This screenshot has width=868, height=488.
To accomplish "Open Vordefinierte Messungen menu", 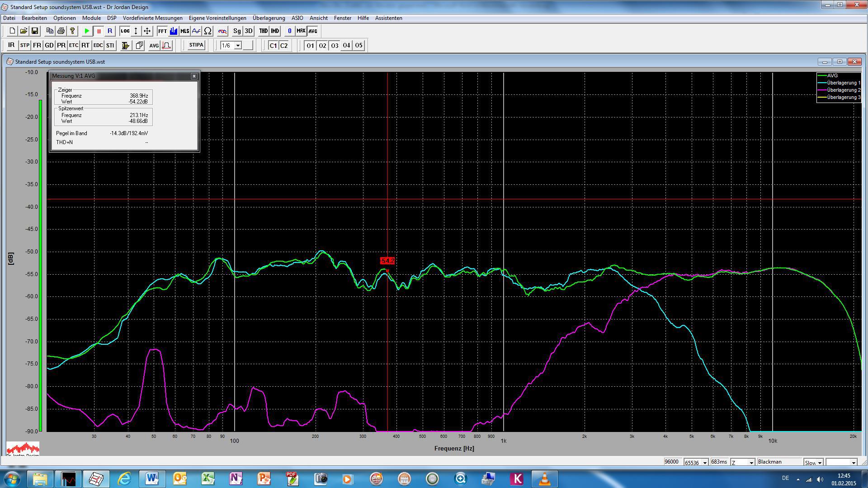I will (x=153, y=18).
